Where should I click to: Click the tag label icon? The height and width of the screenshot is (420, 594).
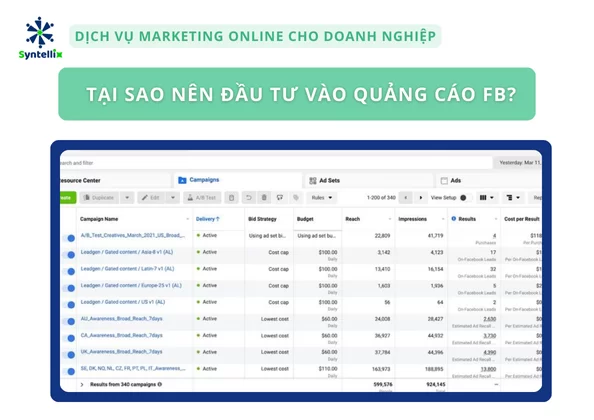[x=296, y=198]
